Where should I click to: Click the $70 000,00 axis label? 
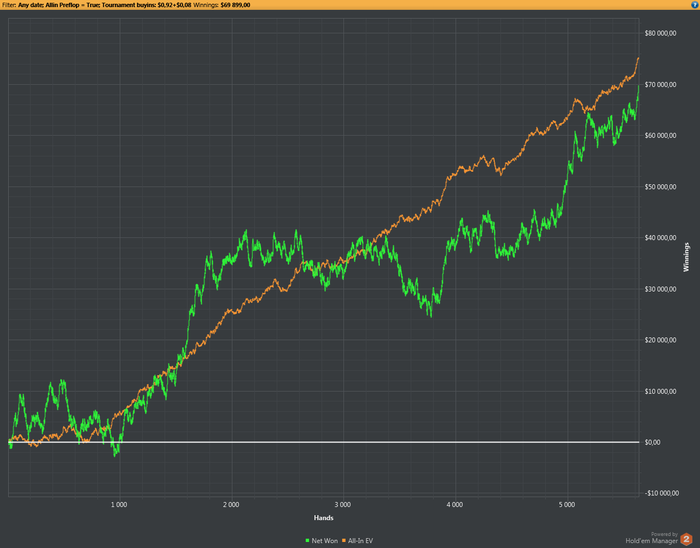pyautogui.click(x=660, y=84)
